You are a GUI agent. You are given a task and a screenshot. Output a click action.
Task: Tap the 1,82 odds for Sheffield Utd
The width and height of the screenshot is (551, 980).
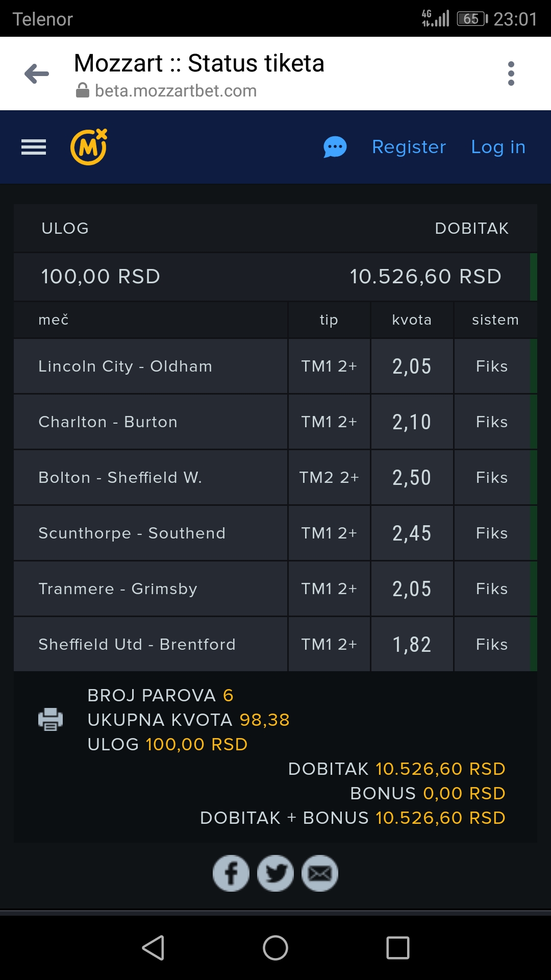pyautogui.click(x=412, y=645)
